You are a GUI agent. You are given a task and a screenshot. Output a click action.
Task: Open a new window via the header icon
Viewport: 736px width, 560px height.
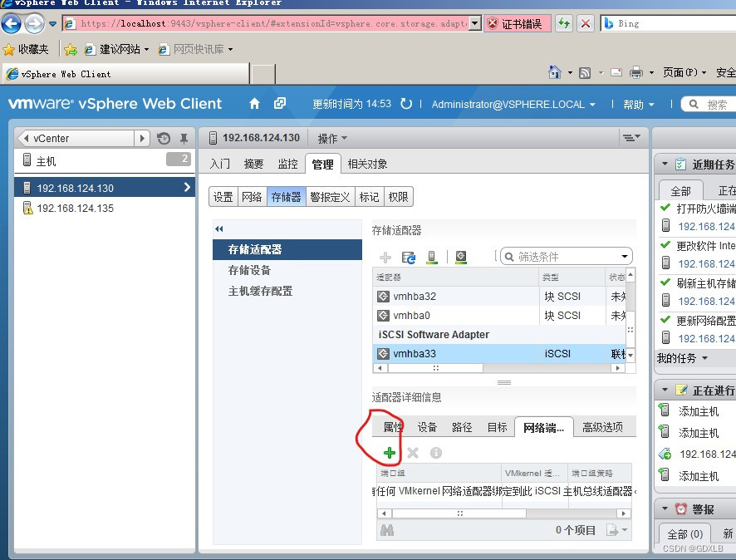(x=280, y=103)
